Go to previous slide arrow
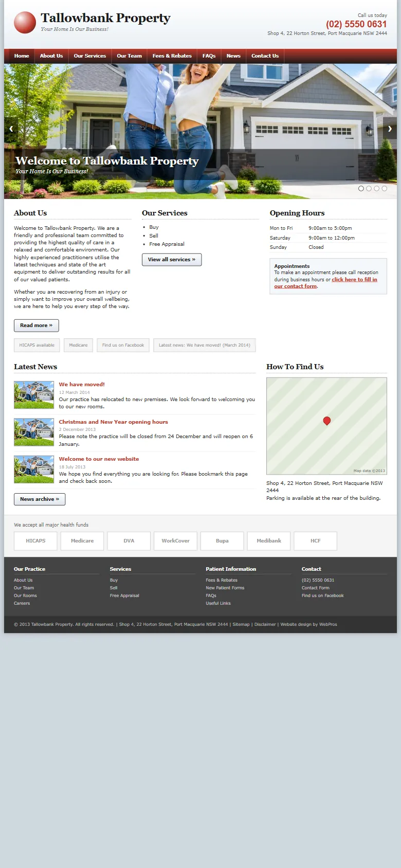401x868 pixels. (x=11, y=129)
